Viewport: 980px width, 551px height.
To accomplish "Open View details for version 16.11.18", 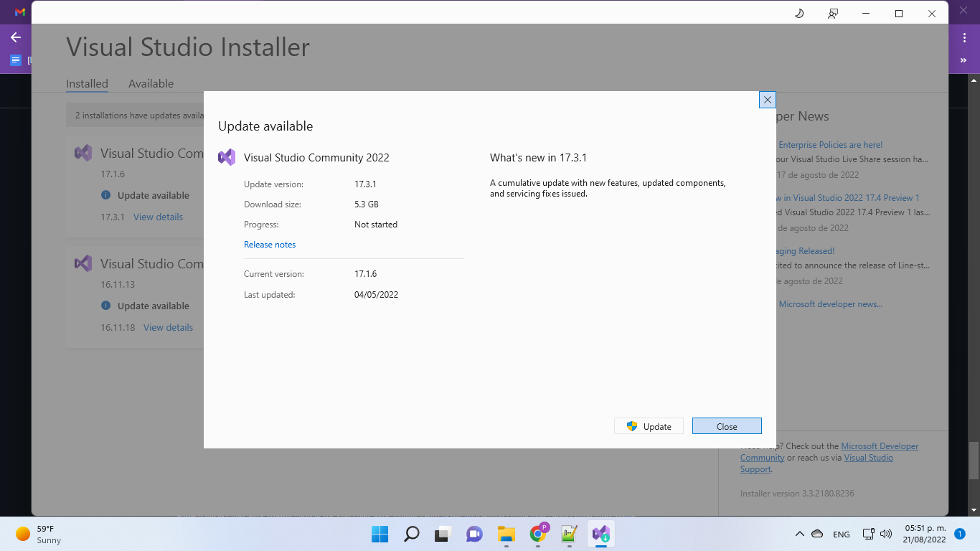I will click(x=168, y=327).
